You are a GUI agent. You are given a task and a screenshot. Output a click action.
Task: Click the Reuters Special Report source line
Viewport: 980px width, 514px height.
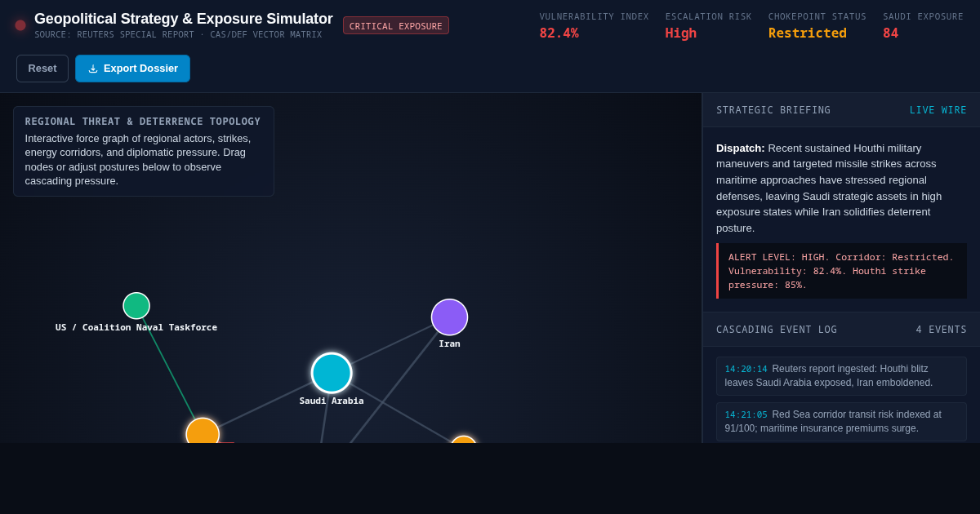[x=178, y=35]
